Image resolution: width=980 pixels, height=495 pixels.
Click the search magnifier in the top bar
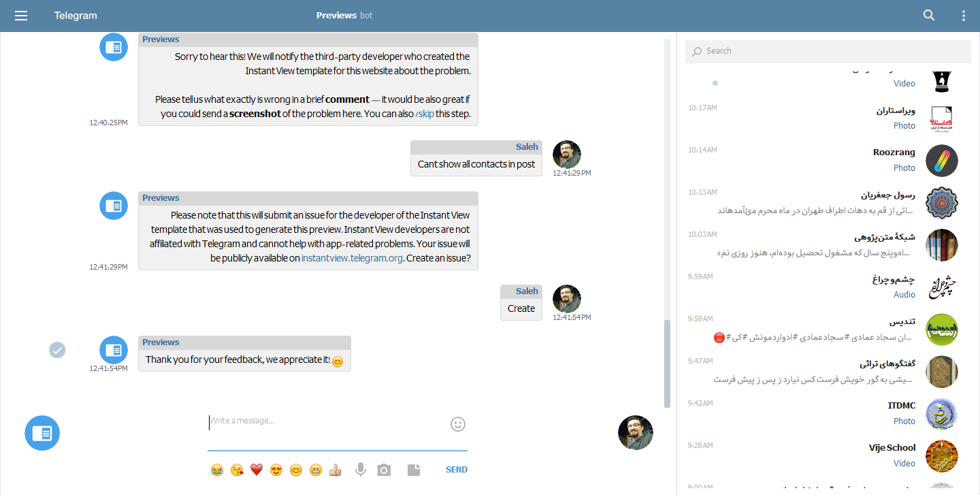coord(928,15)
